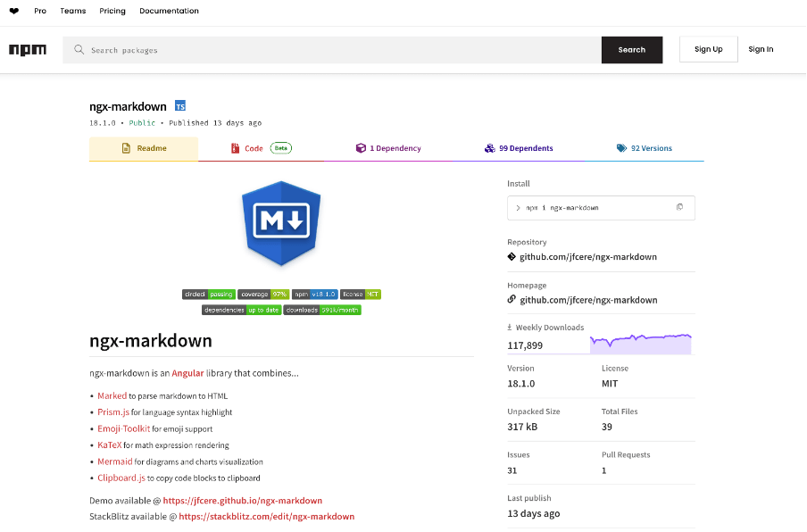Image resolution: width=807 pixels, height=532 pixels.
Task: Click the Code tab's file icon
Action: coord(235,148)
